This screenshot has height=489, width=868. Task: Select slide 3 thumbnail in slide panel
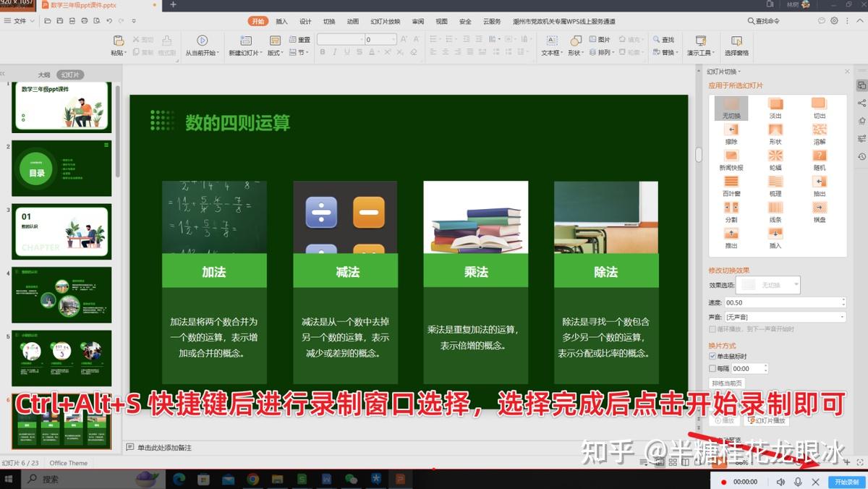(x=61, y=231)
